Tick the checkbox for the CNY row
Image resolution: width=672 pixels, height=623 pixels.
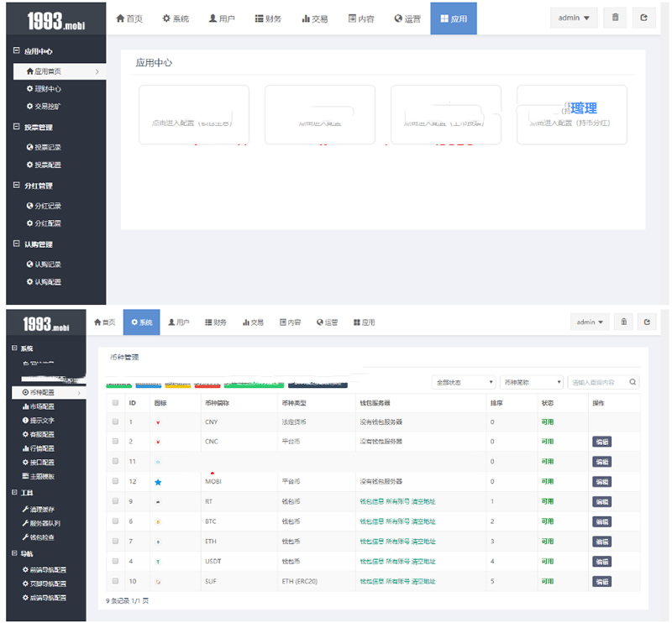(116, 421)
